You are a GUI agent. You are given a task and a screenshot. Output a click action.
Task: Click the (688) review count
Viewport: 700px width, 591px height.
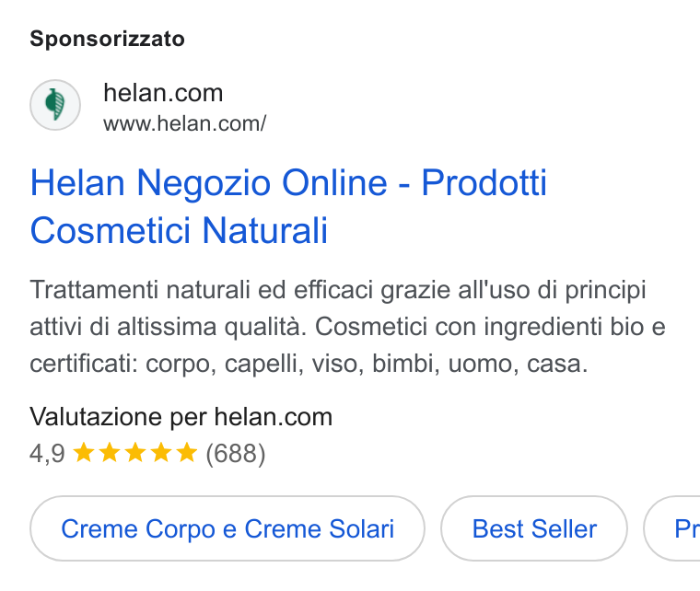[x=235, y=454]
